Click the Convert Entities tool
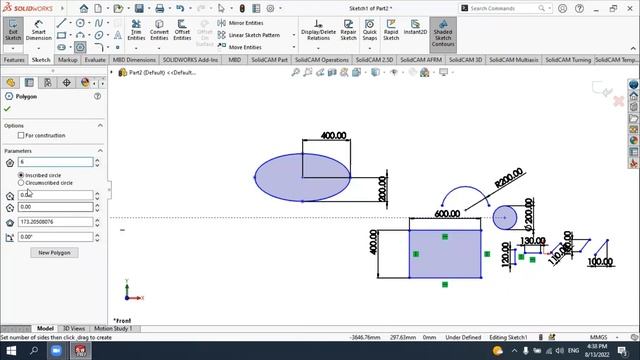The image size is (640, 360). pos(159,30)
